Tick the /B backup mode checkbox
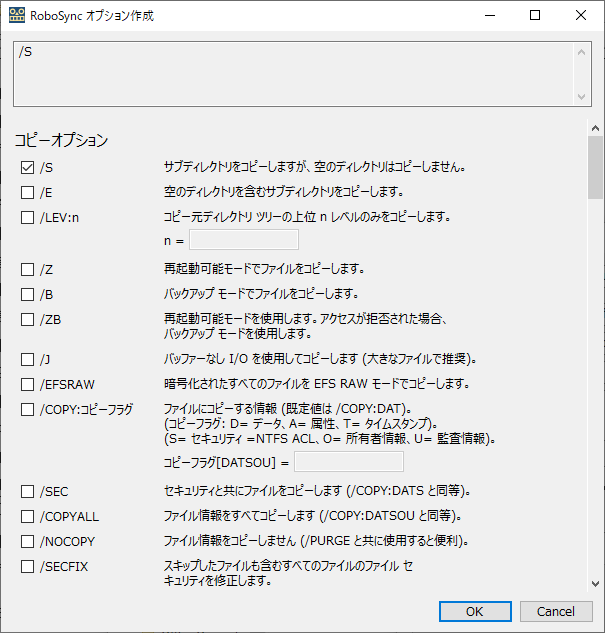This screenshot has width=605, height=633. point(27,294)
